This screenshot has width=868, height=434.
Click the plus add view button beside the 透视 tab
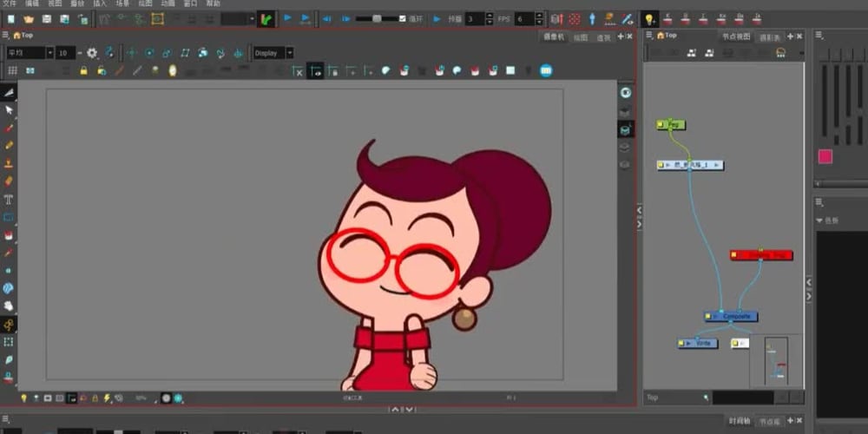coord(620,36)
